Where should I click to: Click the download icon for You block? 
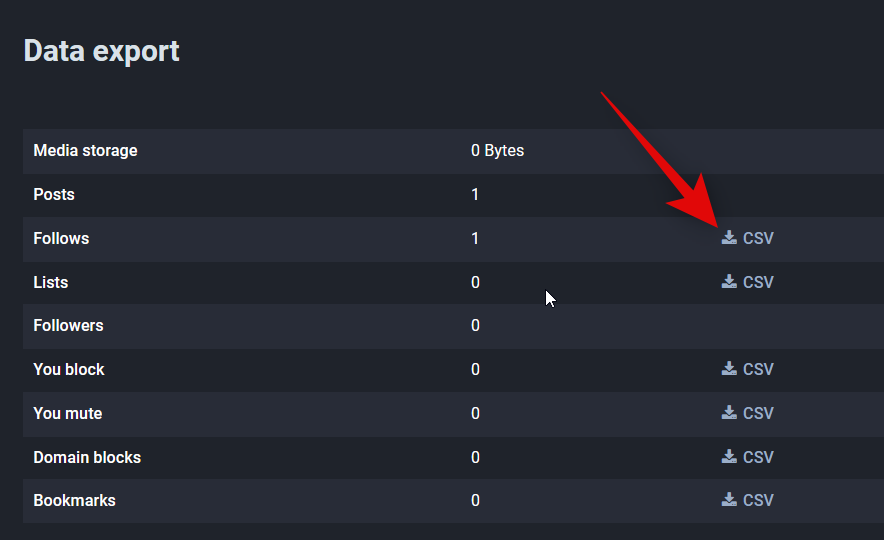729,369
